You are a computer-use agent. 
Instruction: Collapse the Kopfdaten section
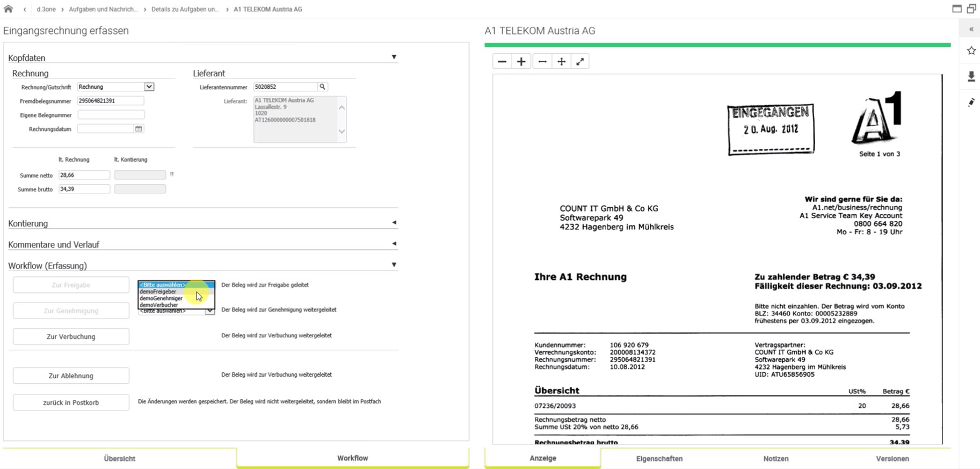pyautogui.click(x=394, y=57)
